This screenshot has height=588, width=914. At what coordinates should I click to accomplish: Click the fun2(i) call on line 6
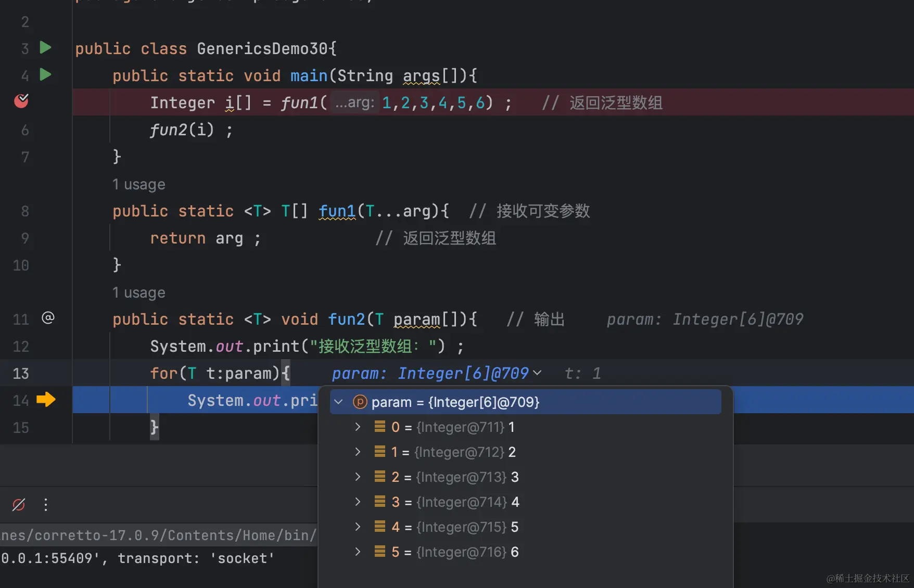tap(182, 130)
